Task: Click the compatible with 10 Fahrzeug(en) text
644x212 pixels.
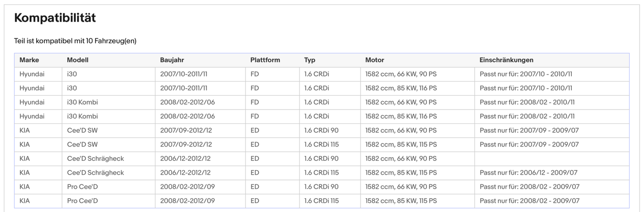Action: 75,41
